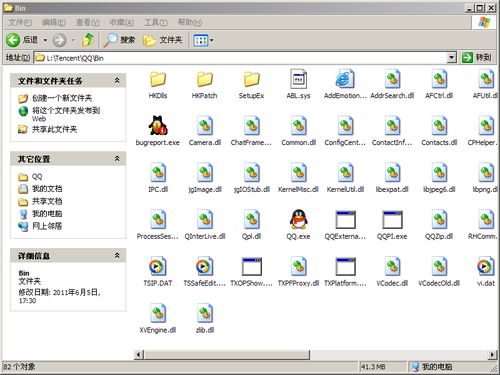Open the Search (搜索) pane
This screenshot has height=375, width=500.
pyautogui.click(x=119, y=40)
